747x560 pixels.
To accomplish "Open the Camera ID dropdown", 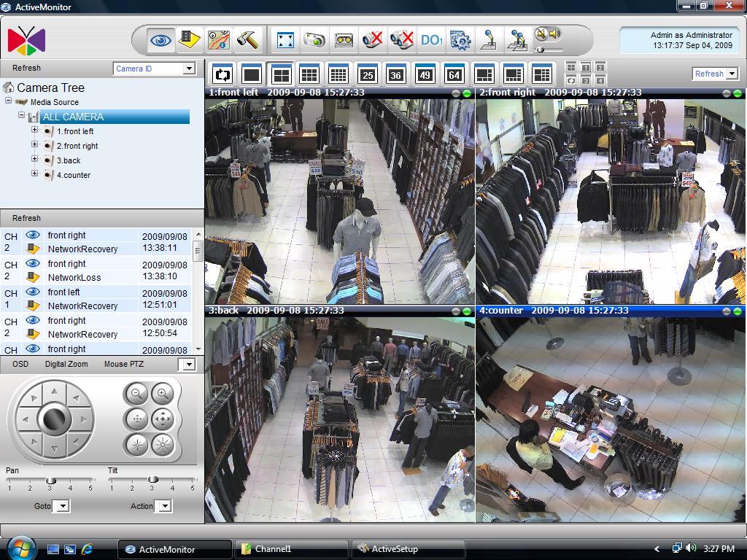I will (x=189, y=69).
